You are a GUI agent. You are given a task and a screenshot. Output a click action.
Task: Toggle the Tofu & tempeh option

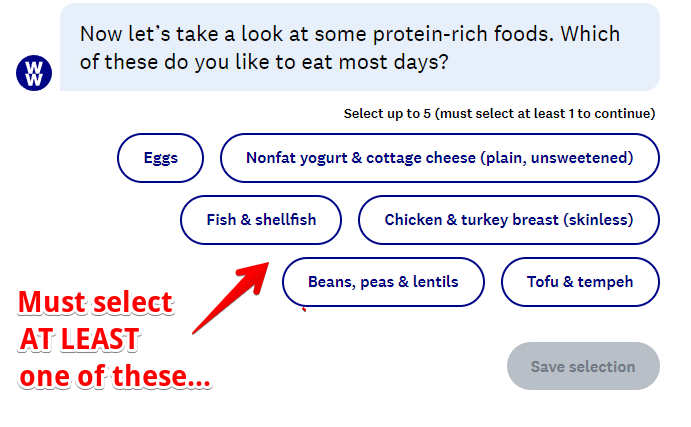tap(580, 282)
